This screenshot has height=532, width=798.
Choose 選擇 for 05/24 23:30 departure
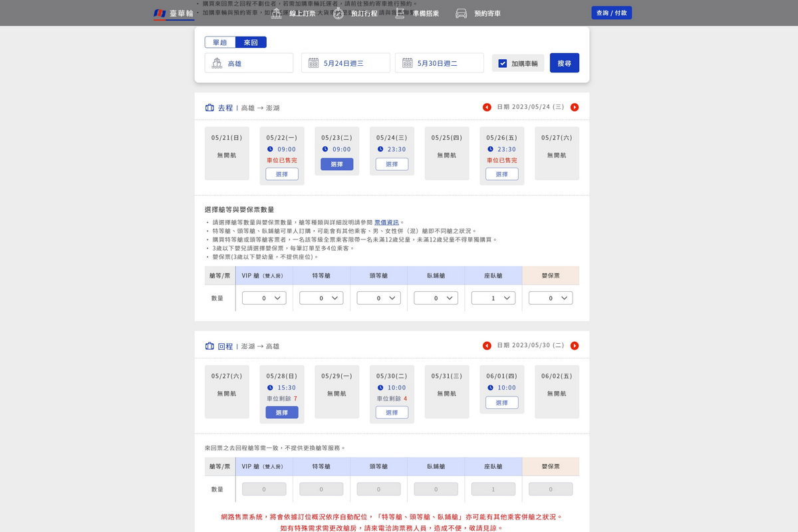392,164
